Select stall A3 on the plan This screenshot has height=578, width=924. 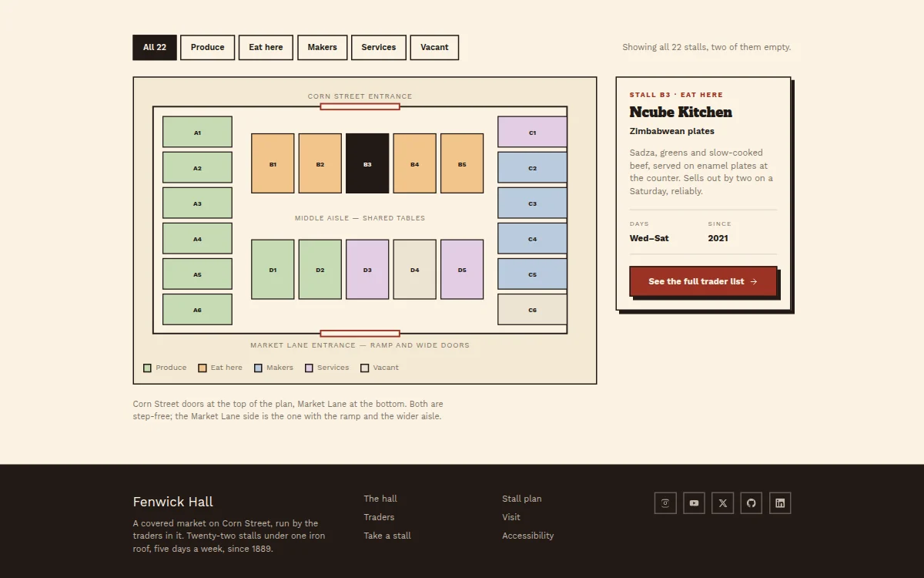197,203
